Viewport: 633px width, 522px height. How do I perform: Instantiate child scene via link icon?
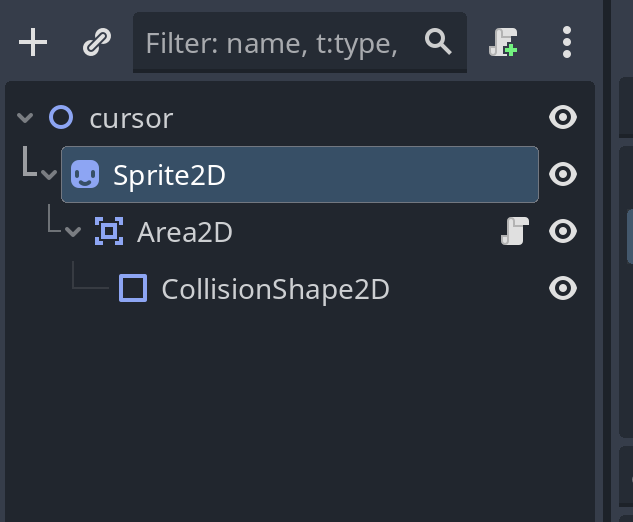coord(97,42)
